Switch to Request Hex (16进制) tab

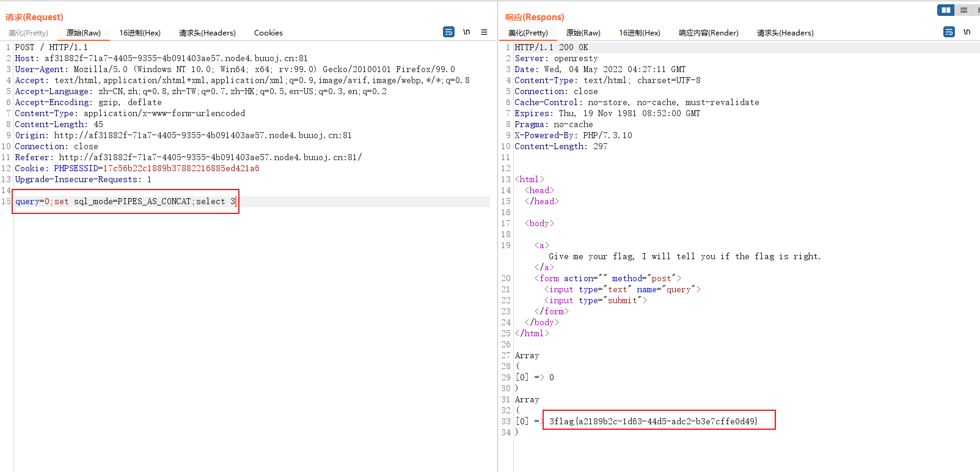click(x=140, y=33)
